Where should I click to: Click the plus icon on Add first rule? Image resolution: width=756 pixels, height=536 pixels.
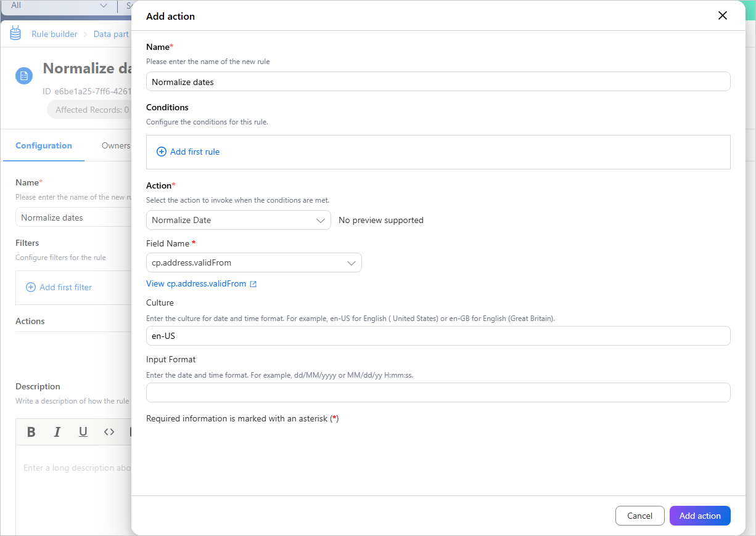pyautogui.click(x=162, y=152)
